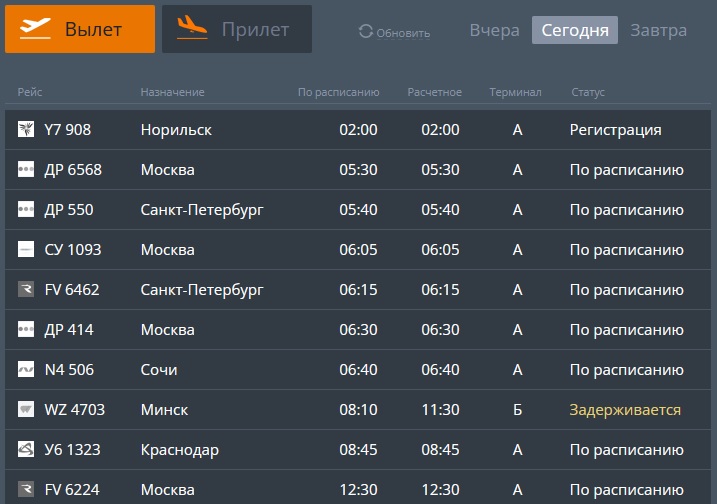
Task: Click the airline logo for ДР 6568
Action: tap(26, 169)
